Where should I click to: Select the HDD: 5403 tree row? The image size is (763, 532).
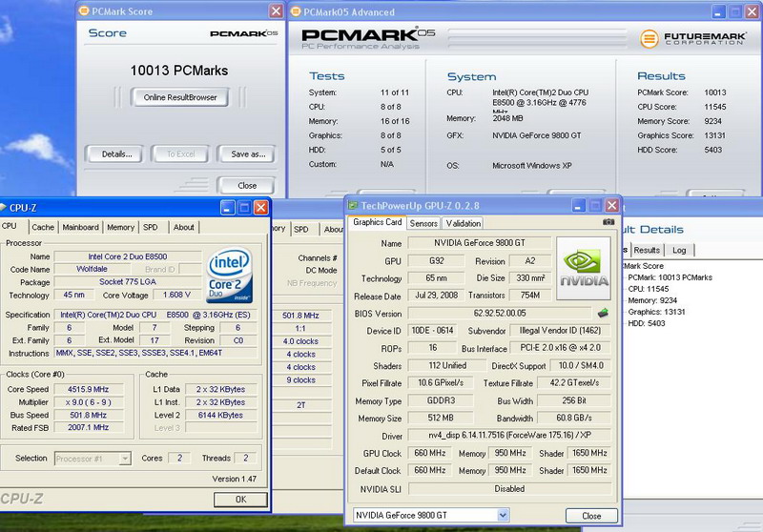click(x=647, y=323)
